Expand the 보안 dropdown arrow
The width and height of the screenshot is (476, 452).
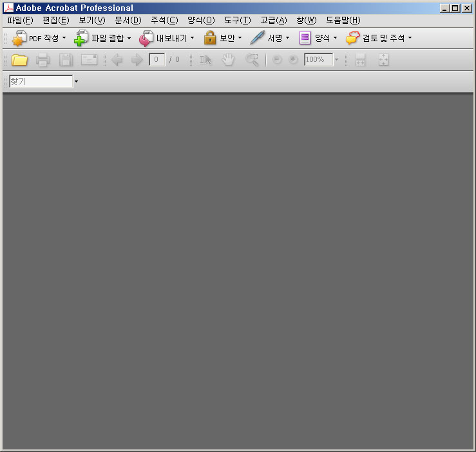[x=240, y=38]
